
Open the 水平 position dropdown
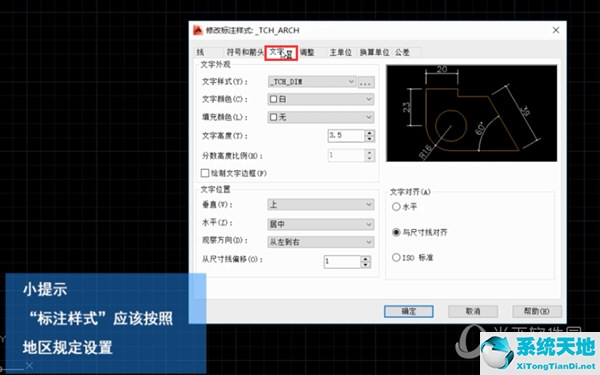pos(321,224)
